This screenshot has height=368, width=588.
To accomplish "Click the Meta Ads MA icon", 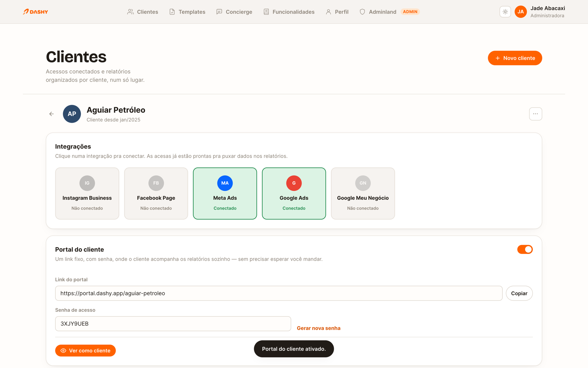I will pos(225,183).
